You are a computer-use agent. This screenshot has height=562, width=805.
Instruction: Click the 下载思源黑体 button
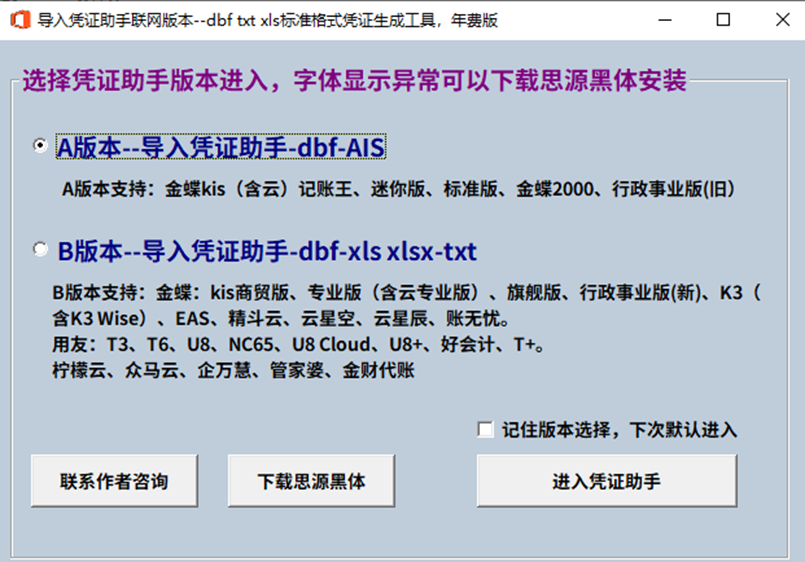[x=312, y=481]
